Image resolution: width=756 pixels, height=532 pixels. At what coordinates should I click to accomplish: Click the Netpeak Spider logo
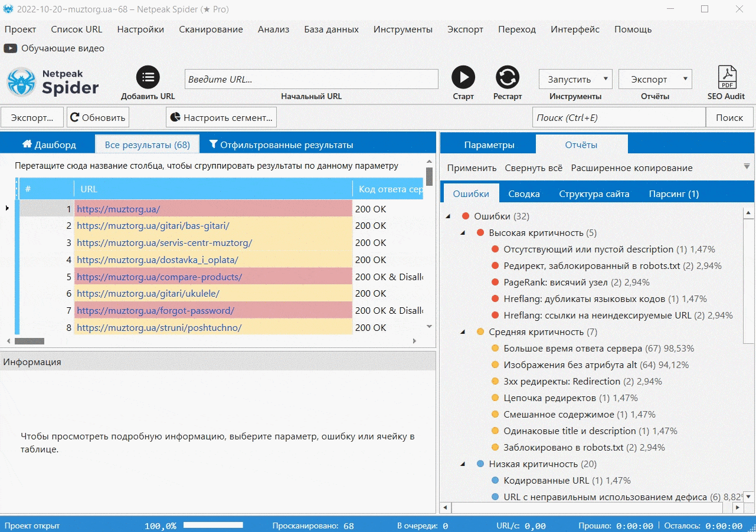53,82
